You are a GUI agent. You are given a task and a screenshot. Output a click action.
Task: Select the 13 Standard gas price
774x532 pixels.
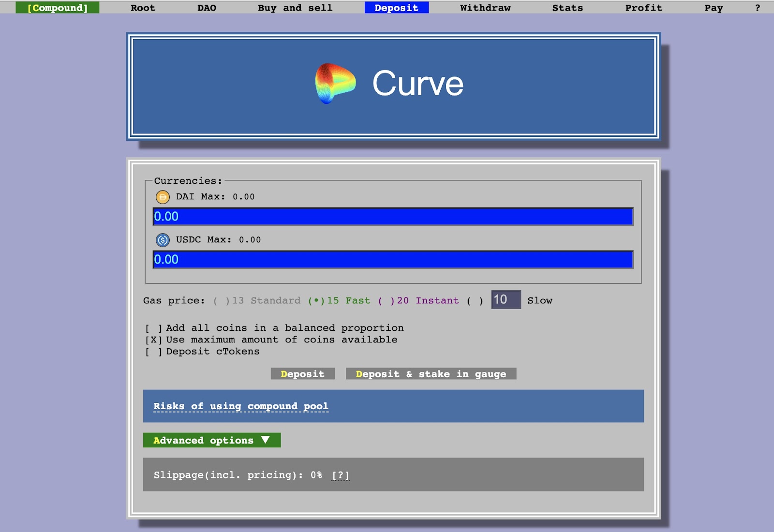[x=257, y=301]
